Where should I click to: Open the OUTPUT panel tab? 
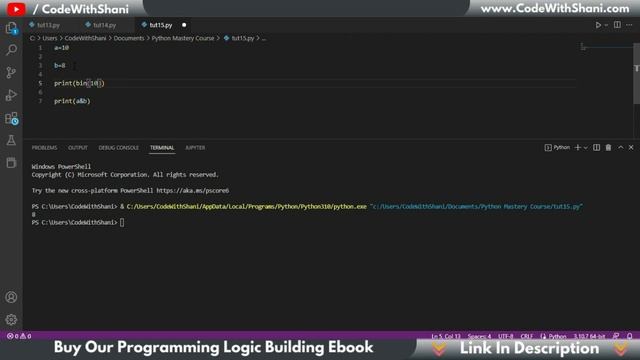click(78, 148)
